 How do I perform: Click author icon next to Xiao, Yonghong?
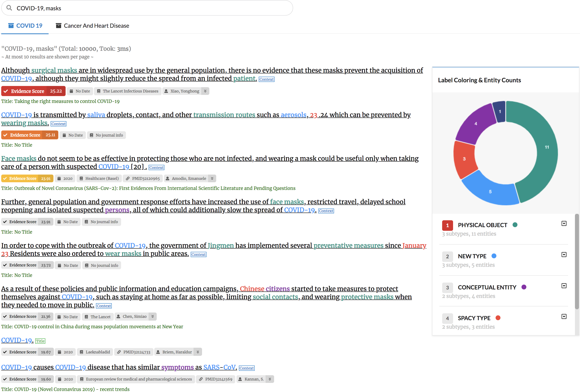point(166,91)
